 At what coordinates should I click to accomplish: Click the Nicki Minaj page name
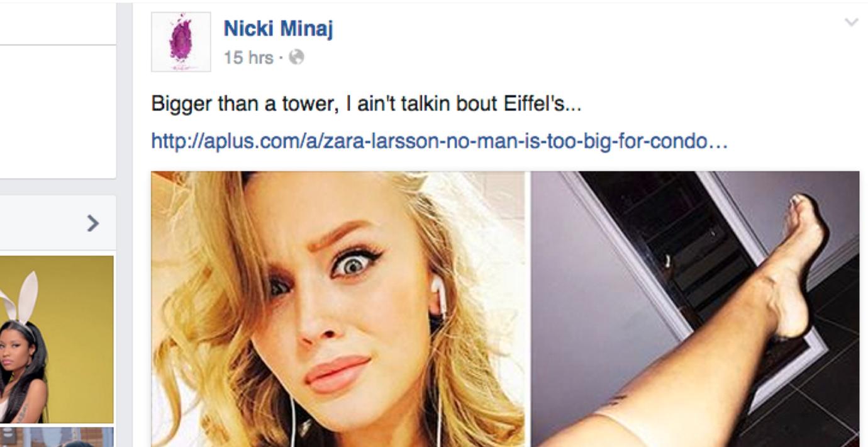click(x=278, y=29)
